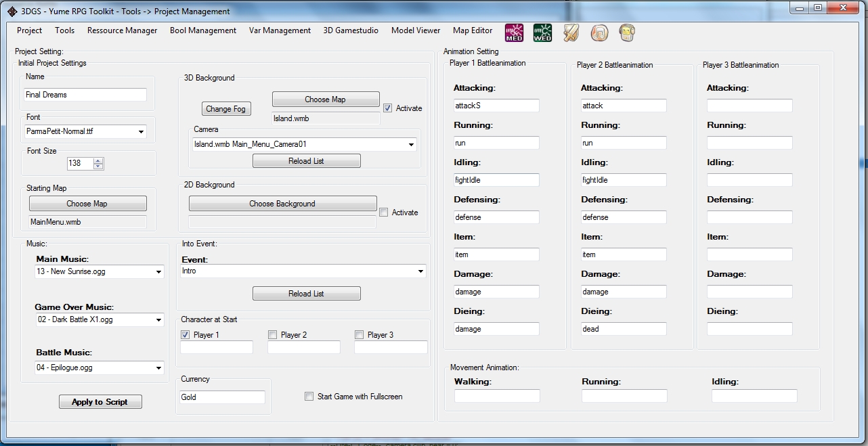This screenshot has height=446, width=868.
Task: Check the Player 2 character checkbox
Action: click(x=272, y=335)
